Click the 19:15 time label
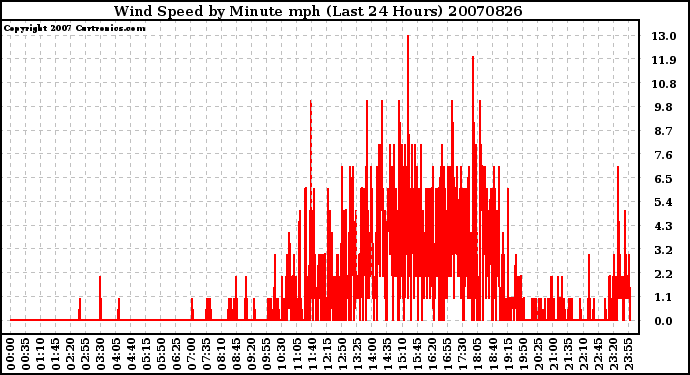Image resolution: width=690 pixels, height=375 pixels. click(508, 355)
